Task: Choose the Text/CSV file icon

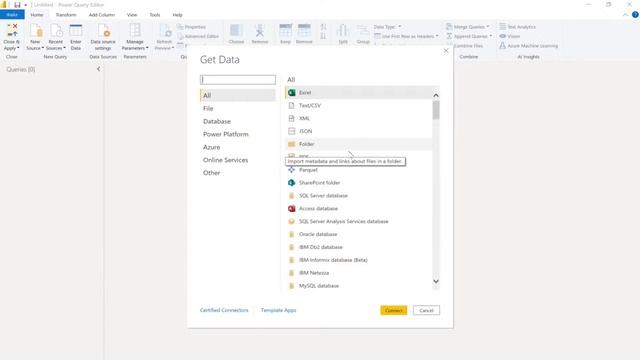Action: point(291,105)
